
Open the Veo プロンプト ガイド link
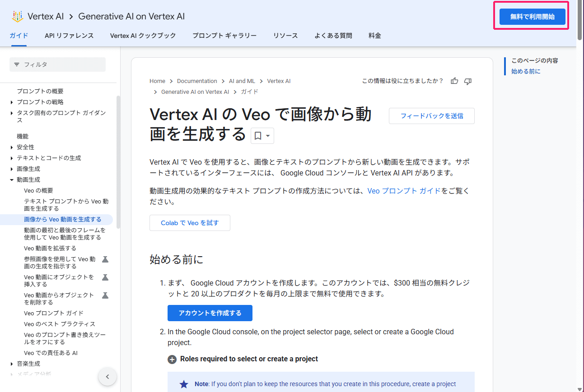click(404, 191)
